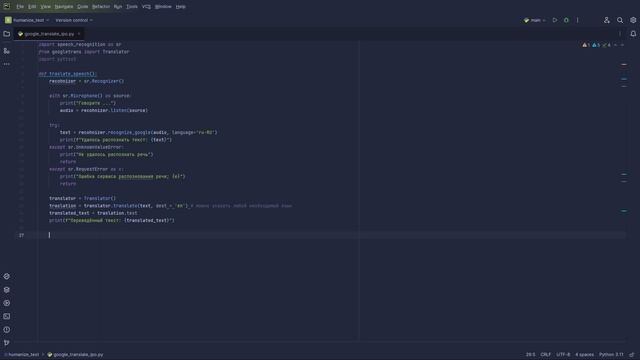Open the Notifications bell
This screenshot has height=360, width=640.
[633, 34]
